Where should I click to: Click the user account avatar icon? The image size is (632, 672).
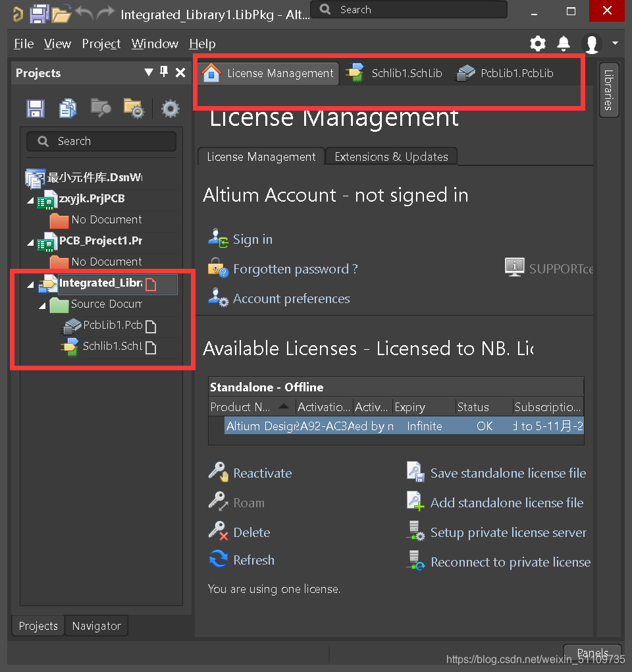(592, 43)
